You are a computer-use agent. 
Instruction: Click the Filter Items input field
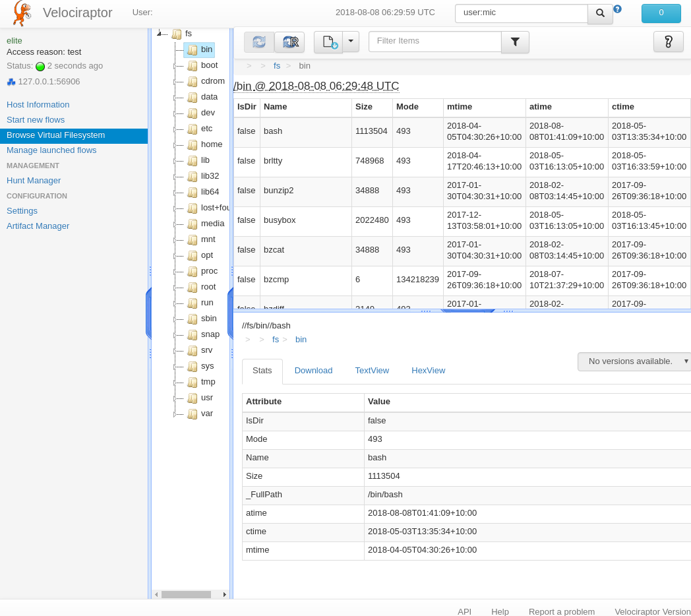point(435,42)
